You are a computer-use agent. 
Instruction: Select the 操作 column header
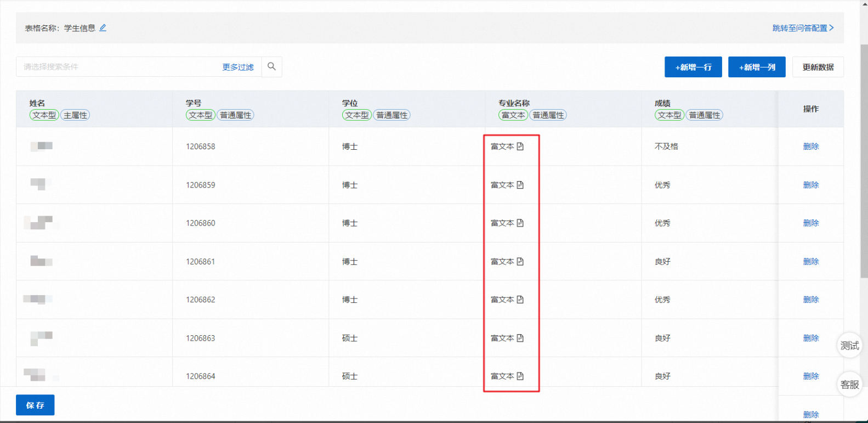[811, 109]
